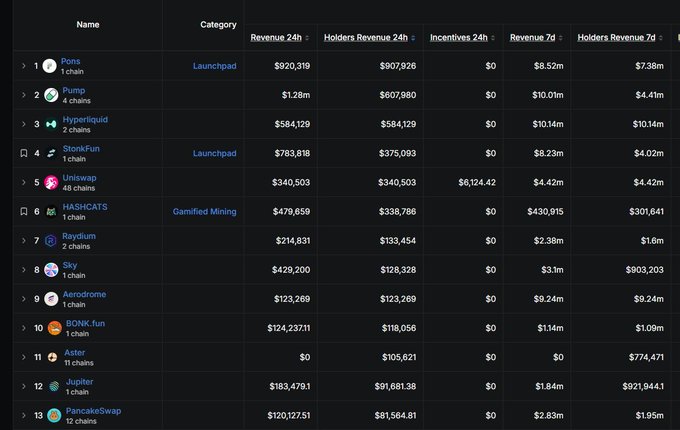Image resolution: width=680 pixels, height=430 pixels.
Task: Click the sort arrows beside Revenue 7d
Action: pos(560,38)
